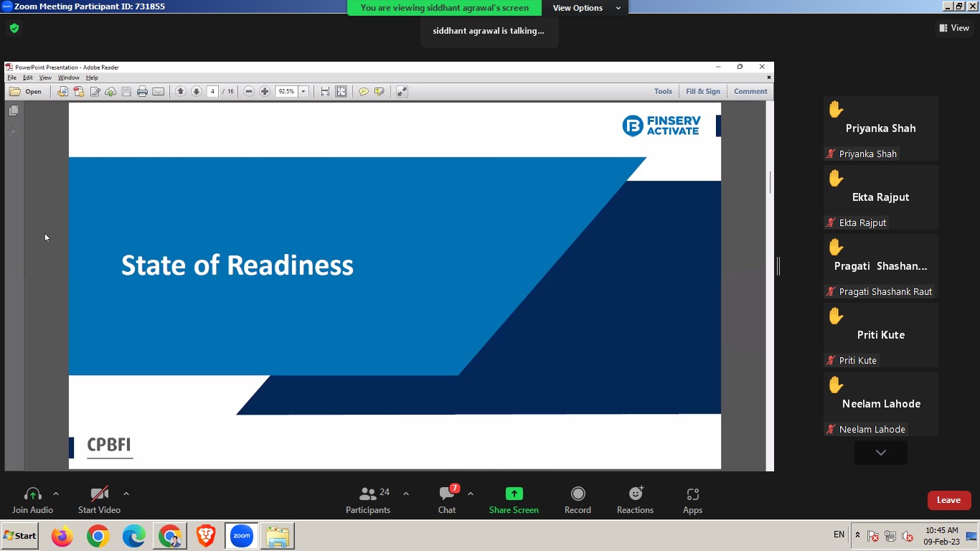Open Firefox from the taskbar

coord(62,536)
